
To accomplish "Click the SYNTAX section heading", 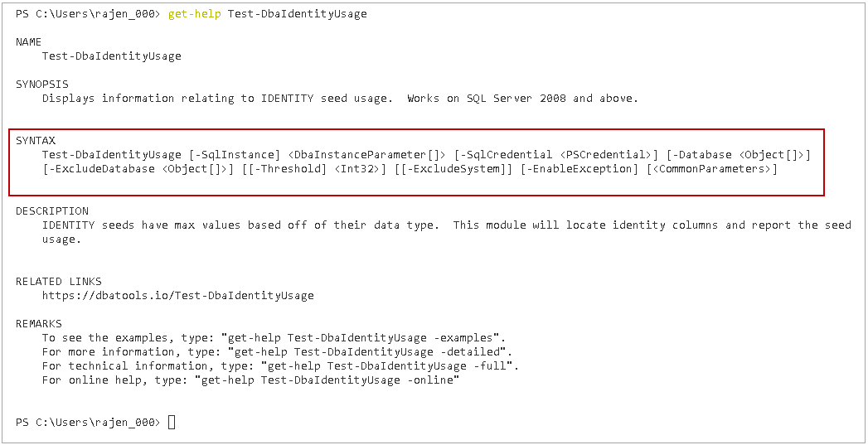I will tap(36, 141).
